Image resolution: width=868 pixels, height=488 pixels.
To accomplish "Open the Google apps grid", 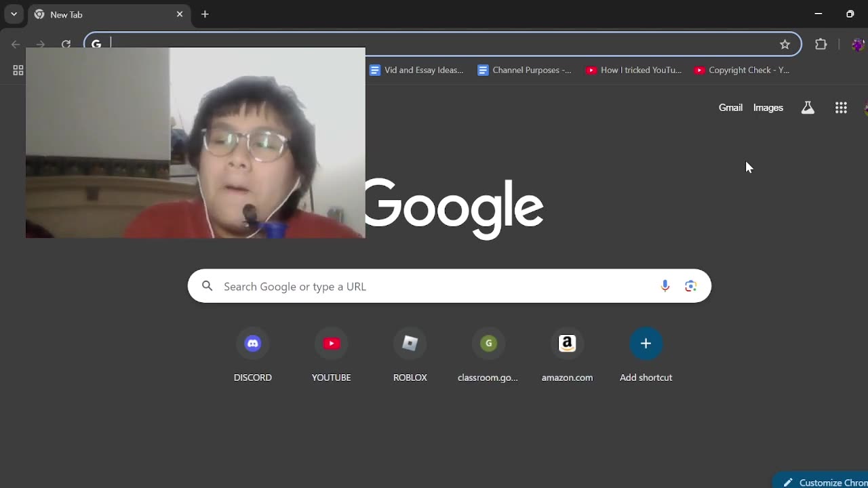I will tap(841, 108).
